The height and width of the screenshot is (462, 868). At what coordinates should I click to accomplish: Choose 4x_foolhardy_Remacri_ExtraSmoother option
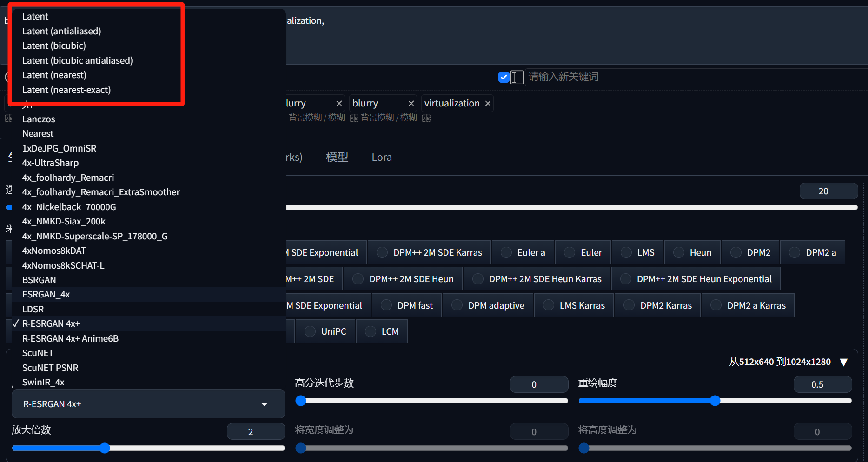pos(148,192)
